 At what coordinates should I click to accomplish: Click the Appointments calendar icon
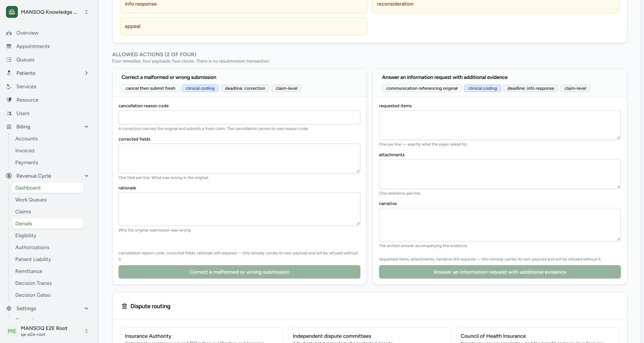click(9, 46)
